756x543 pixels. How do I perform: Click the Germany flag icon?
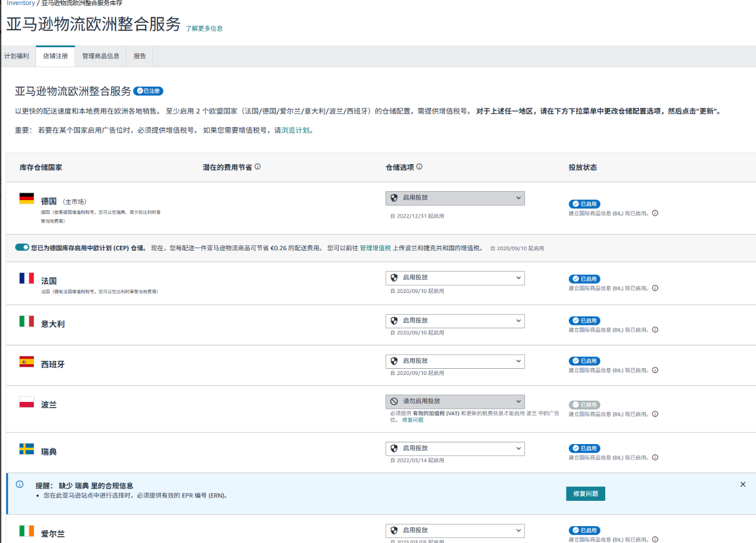pos(26,198)
